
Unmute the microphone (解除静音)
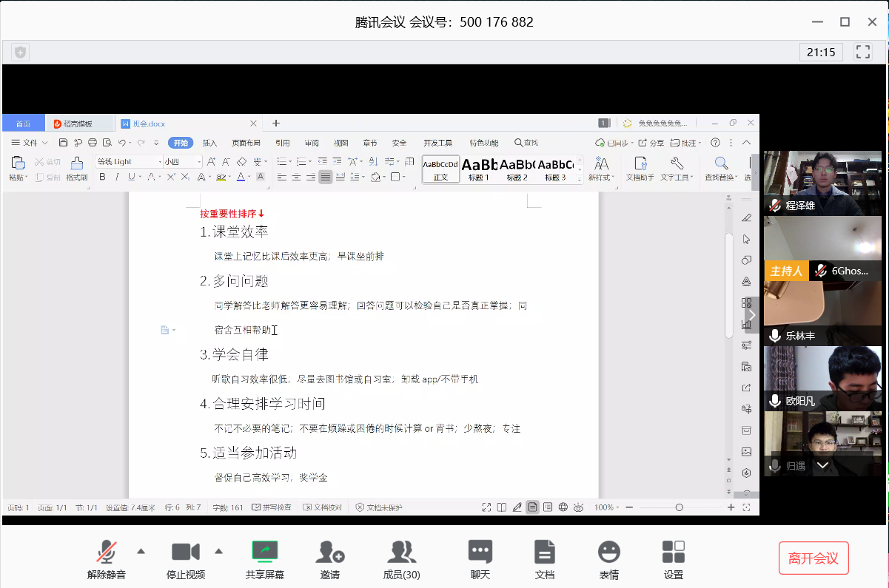coord(107,552)
